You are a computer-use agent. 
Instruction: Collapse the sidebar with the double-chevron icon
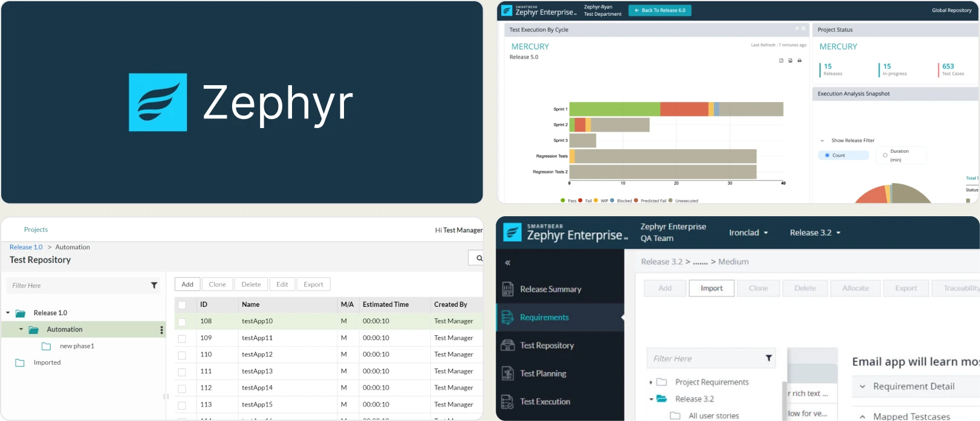508,263
